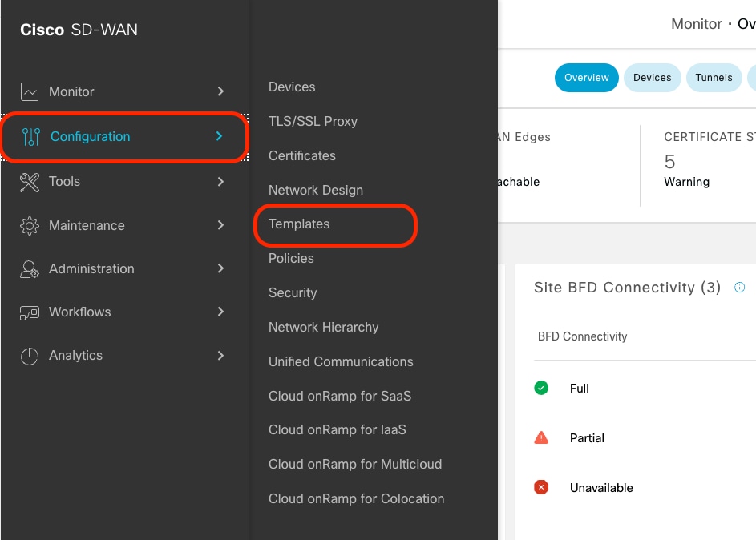
Task: Open Unified Communications submenu entry
Action: (341, 362)
